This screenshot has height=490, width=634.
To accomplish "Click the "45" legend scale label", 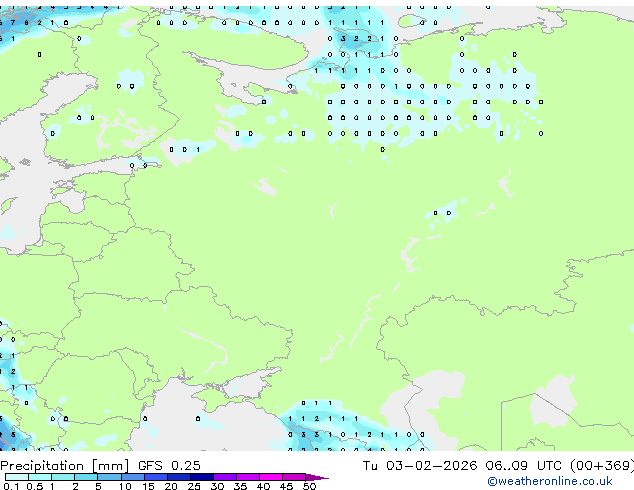I will (x=286, y=486).
